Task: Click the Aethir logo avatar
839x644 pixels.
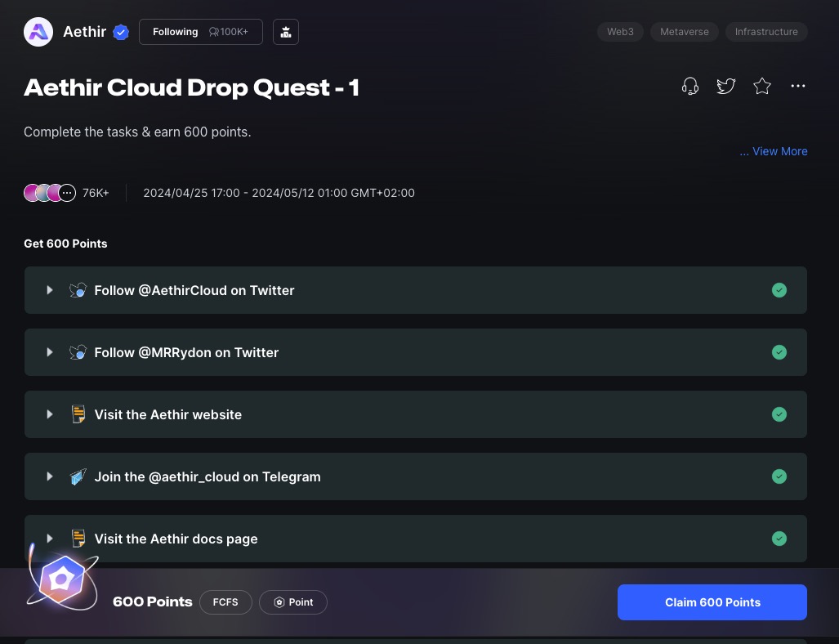Action: pyautogui.click(x=38, y=32)
